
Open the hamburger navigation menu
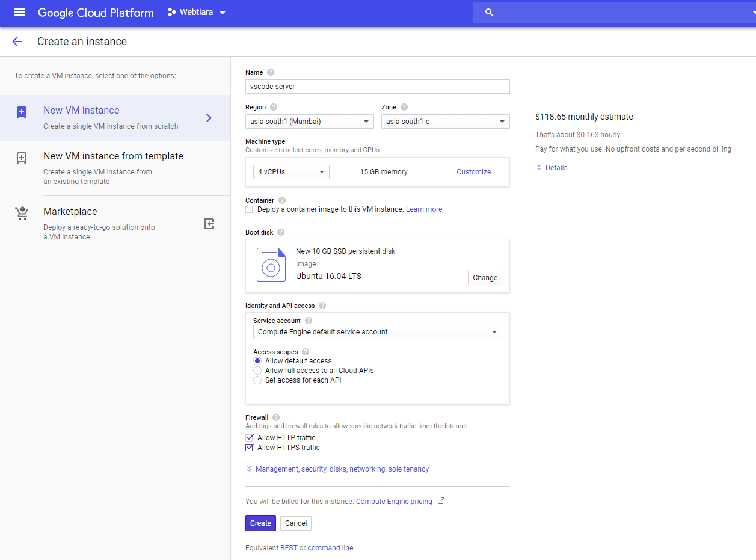[19, 12]
